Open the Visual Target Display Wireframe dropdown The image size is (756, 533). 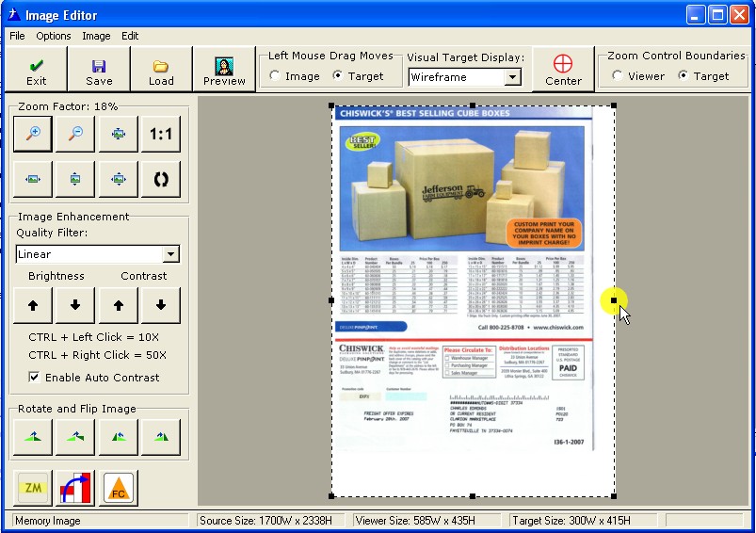(x=513, y=77)
